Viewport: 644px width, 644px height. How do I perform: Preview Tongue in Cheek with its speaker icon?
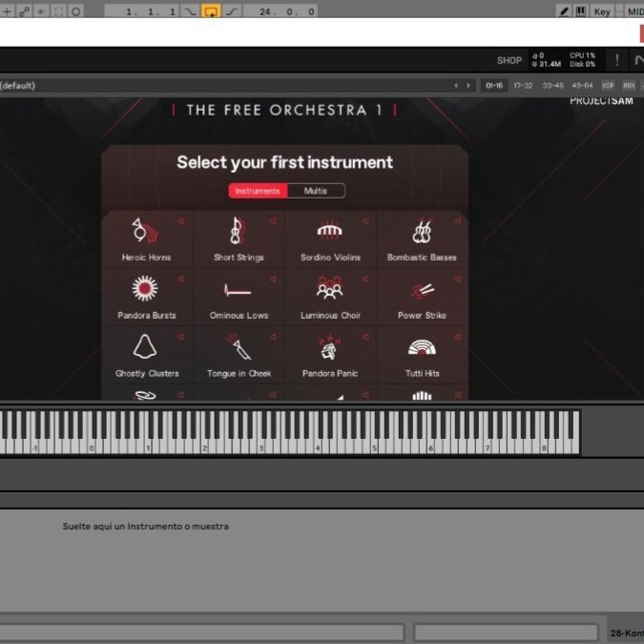pyautogui.click(x=273, y=337)
